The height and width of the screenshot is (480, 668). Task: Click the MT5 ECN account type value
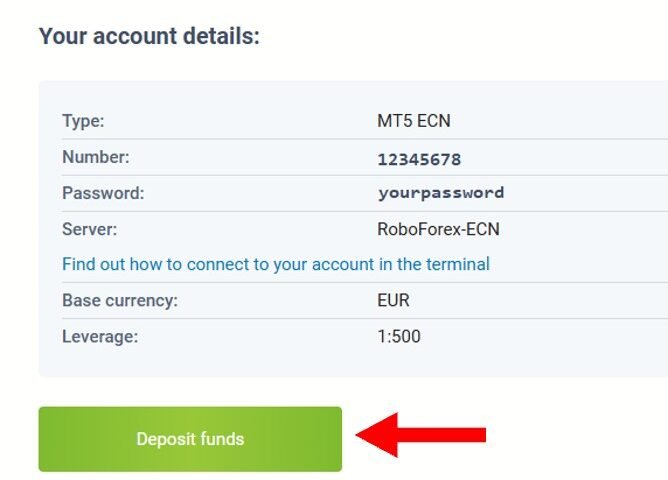(x=413, y=121)
